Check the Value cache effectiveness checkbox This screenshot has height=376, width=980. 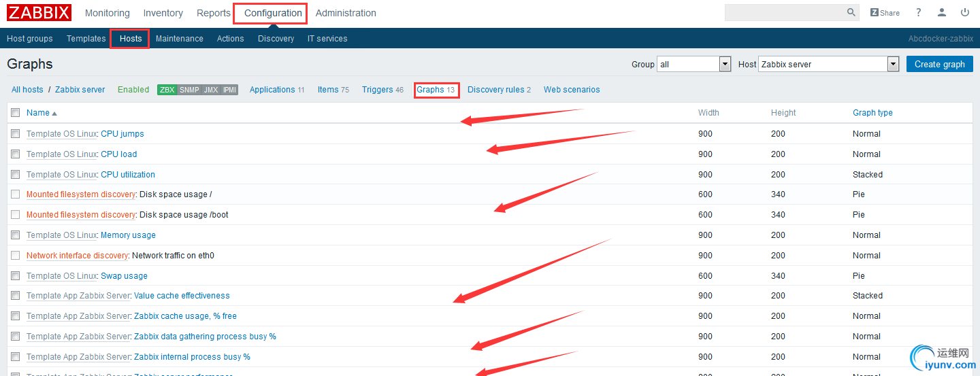pos(16,296)
